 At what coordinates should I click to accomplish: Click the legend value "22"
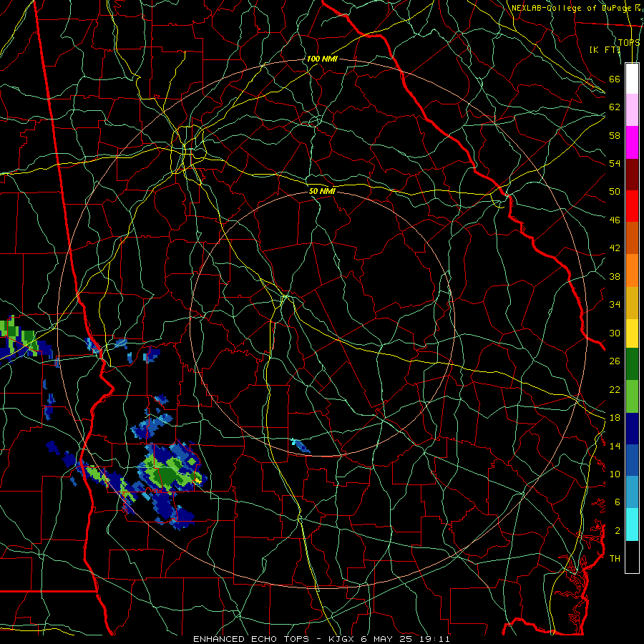[x=615, y=389]
